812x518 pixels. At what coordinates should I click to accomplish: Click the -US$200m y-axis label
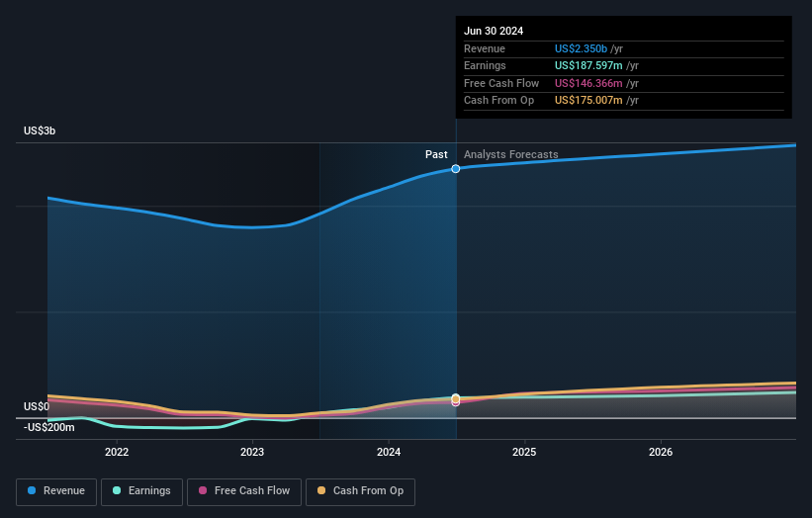(x=49, y=427)
